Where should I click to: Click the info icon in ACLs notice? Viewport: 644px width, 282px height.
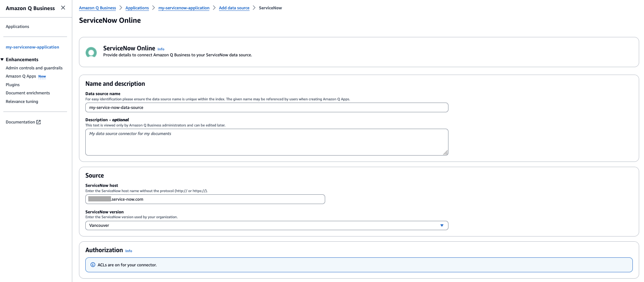pos(93,265)
